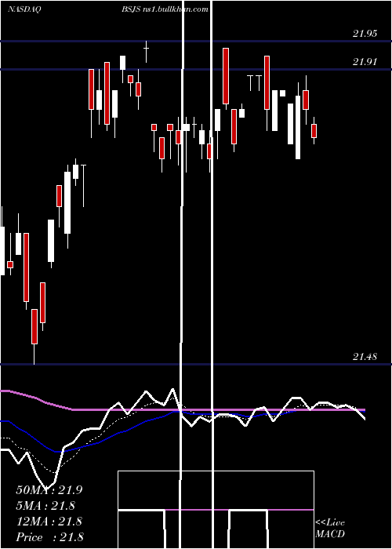This screenshot has height=549, width=392.
Task: Click the 5MA : 21.8 reading
Action: (x=45, y=506)
